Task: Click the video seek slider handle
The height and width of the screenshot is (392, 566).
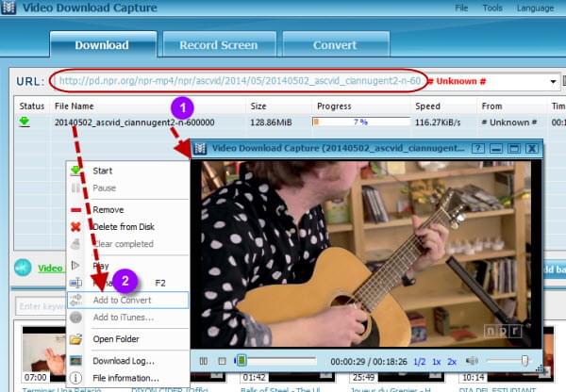Action: click(241, 360)
